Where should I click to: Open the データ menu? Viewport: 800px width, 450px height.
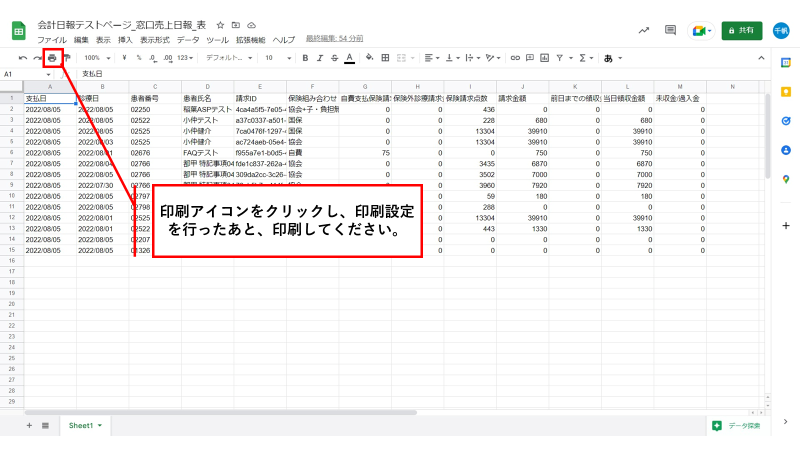tap(187, 39)
